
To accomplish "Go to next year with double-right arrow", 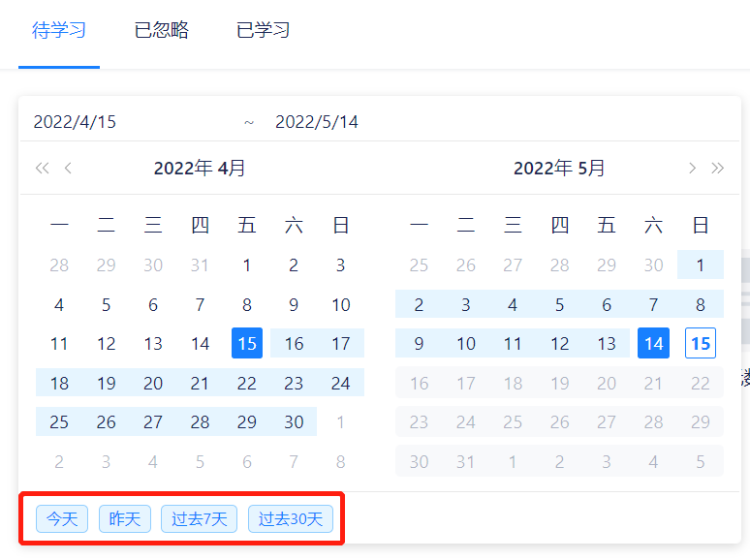I will pos(717,169).
